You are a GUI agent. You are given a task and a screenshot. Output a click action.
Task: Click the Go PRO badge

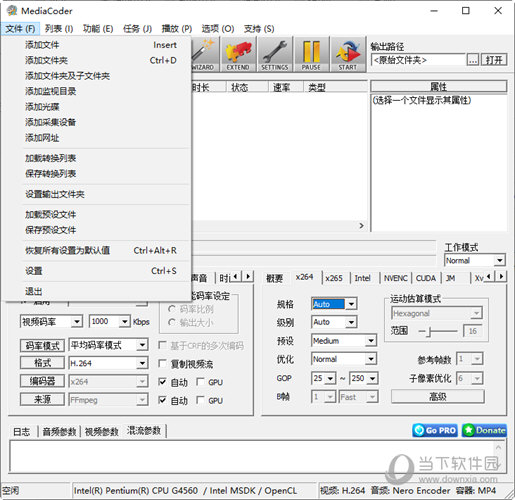435,430
